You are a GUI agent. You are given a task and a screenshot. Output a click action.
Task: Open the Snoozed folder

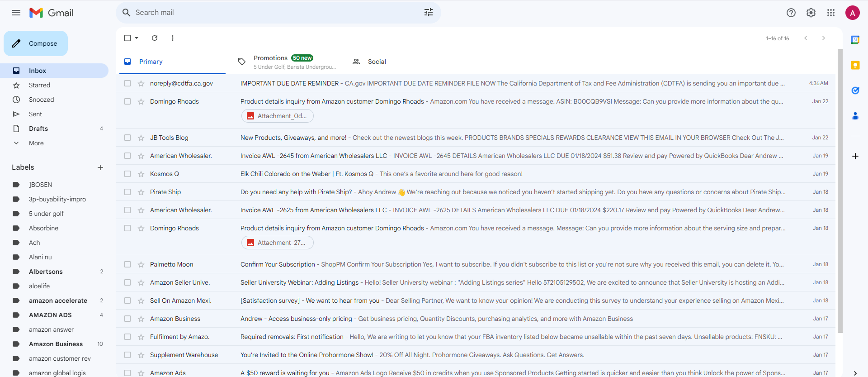click(x=54, y=100)
